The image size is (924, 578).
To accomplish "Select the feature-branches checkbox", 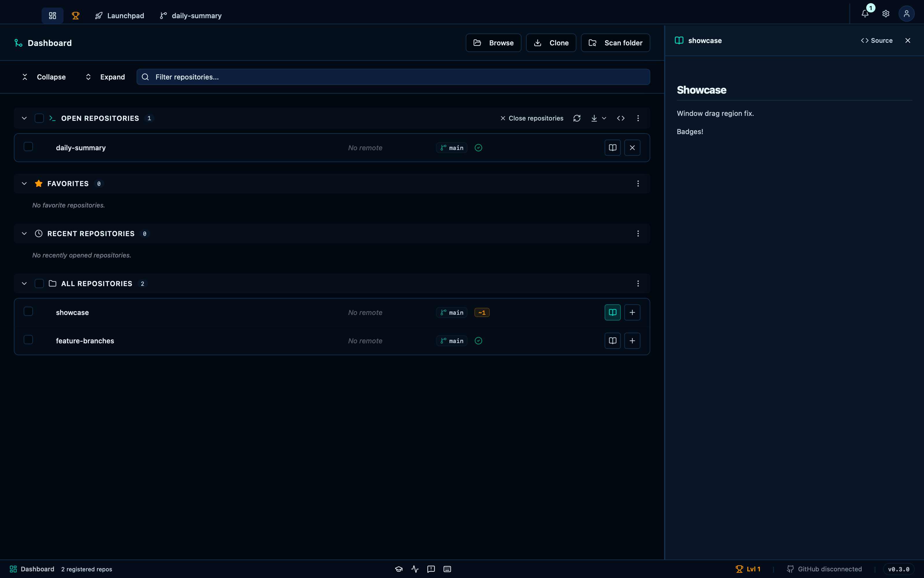I will tap(28, 340).
